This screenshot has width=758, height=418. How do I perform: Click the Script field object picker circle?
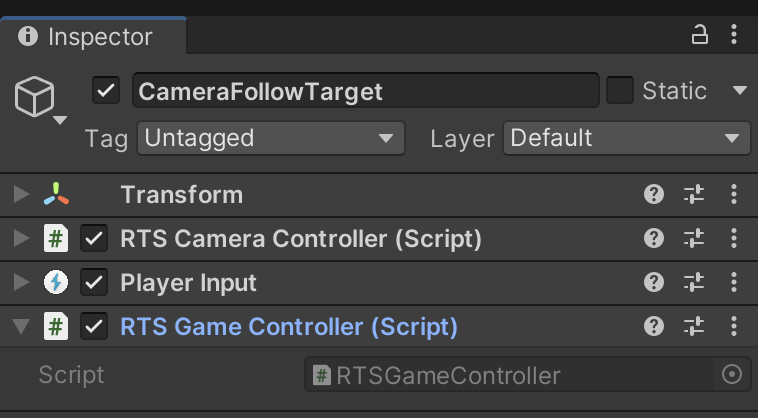(x=732, y=375)
